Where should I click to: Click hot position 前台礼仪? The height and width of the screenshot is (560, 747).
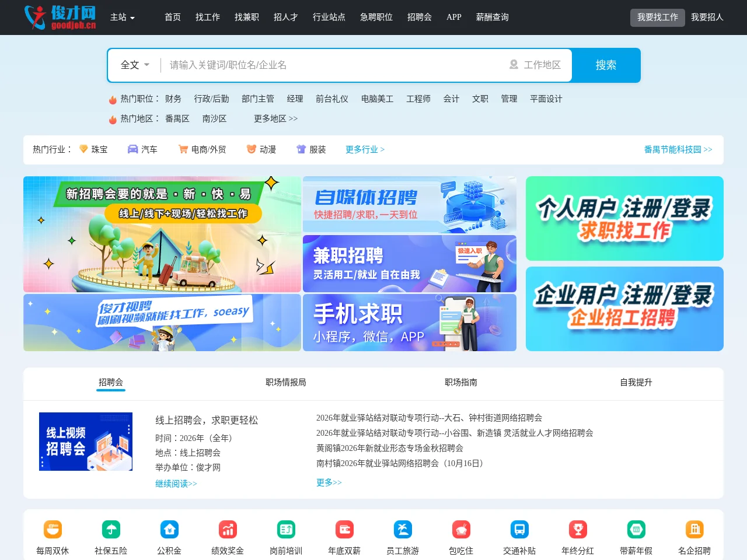tap(332, 99)
